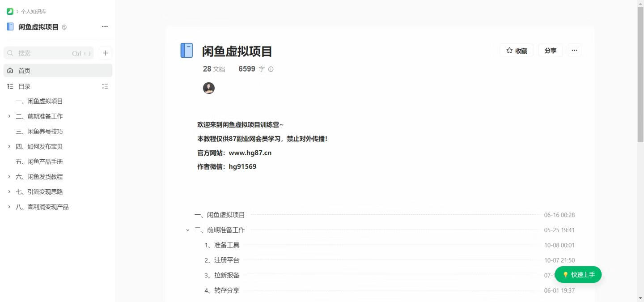Click the green 快速上手 floating button
Viewport: 644px width, 302px height.
point(578,275)
